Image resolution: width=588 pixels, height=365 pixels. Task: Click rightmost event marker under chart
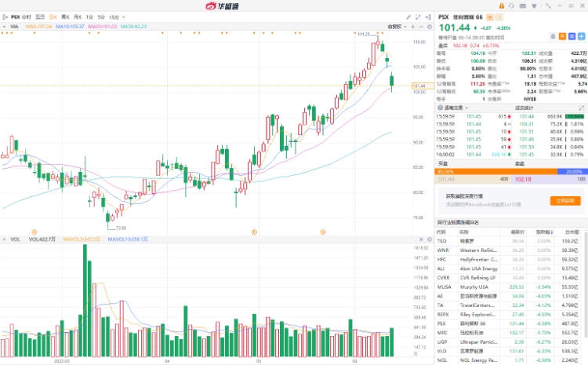click(323, 232)
